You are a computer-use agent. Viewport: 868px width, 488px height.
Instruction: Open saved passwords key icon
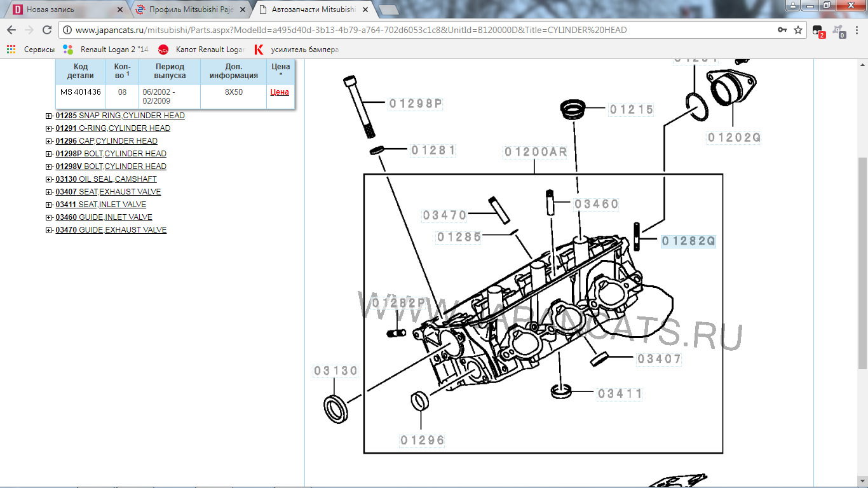tap(782, 30)
